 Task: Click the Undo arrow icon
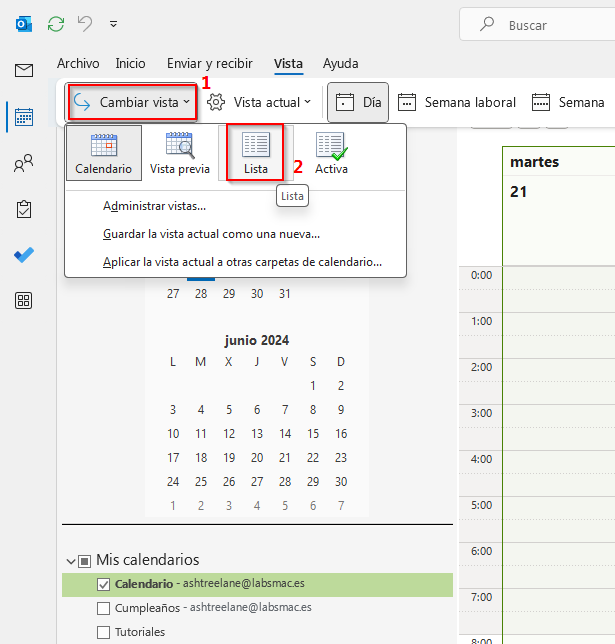[x=86, y=23]
